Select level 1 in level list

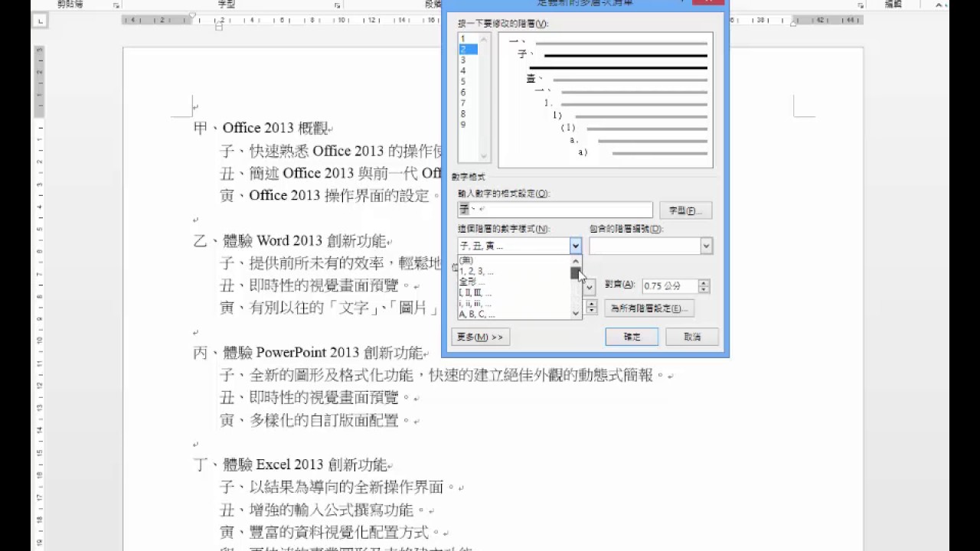click(468, 38)
